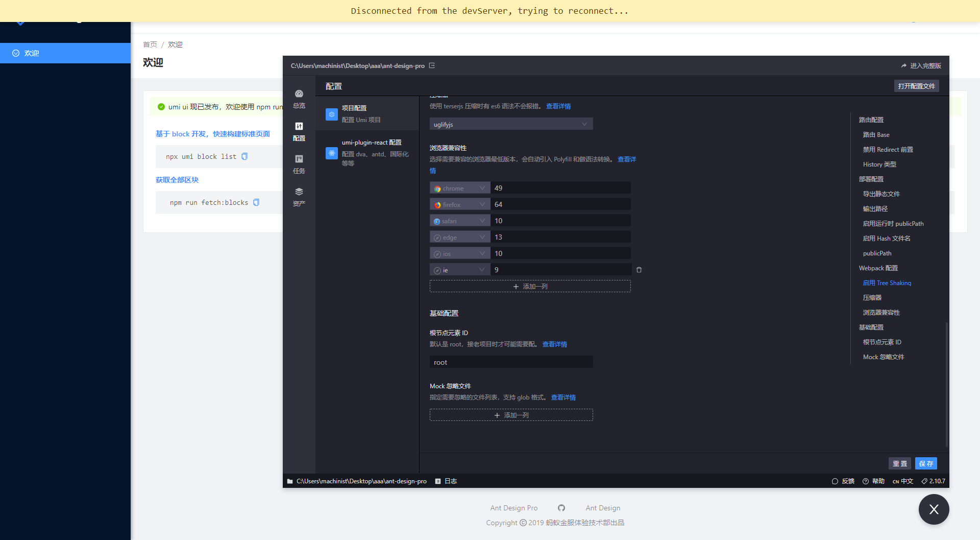Open the 任务 tasks panel

(x=299, y=165)
